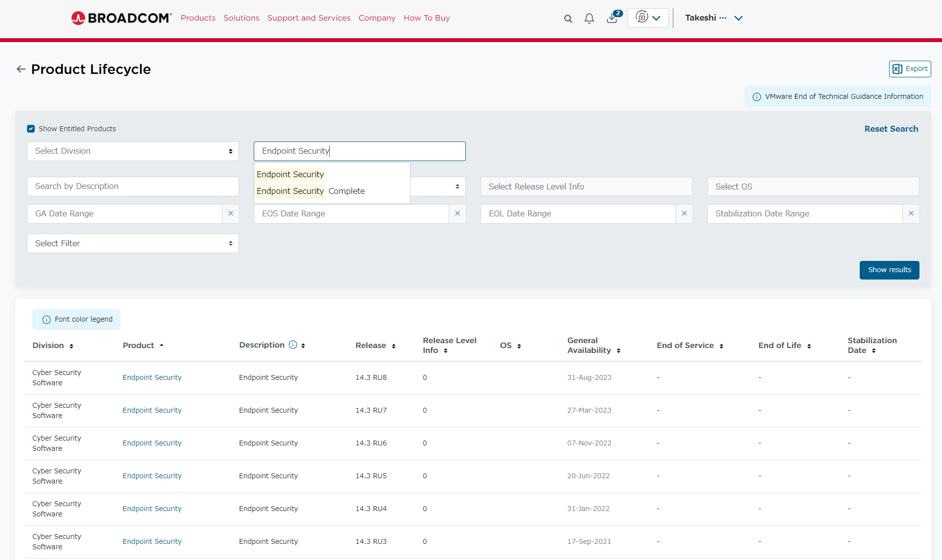Click the EOS Date Range field
Image resolution: width=942 pixels, height=560 pixels.
[351, 214]
